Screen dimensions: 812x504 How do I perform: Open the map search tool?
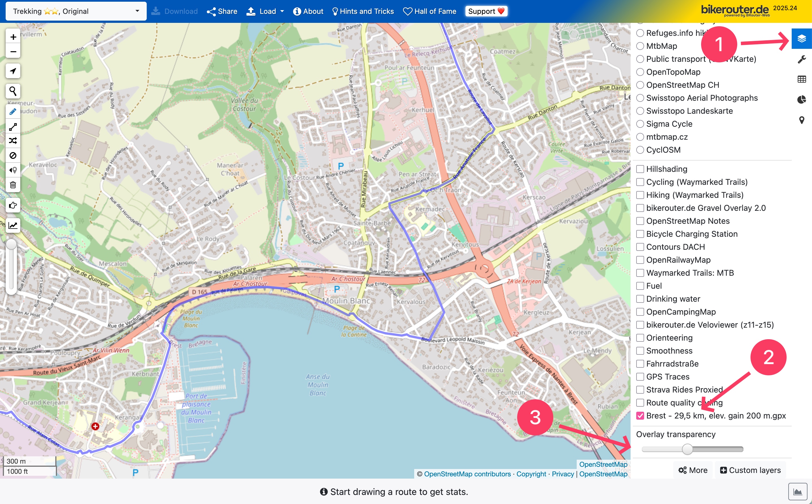[x=13, y=91]
